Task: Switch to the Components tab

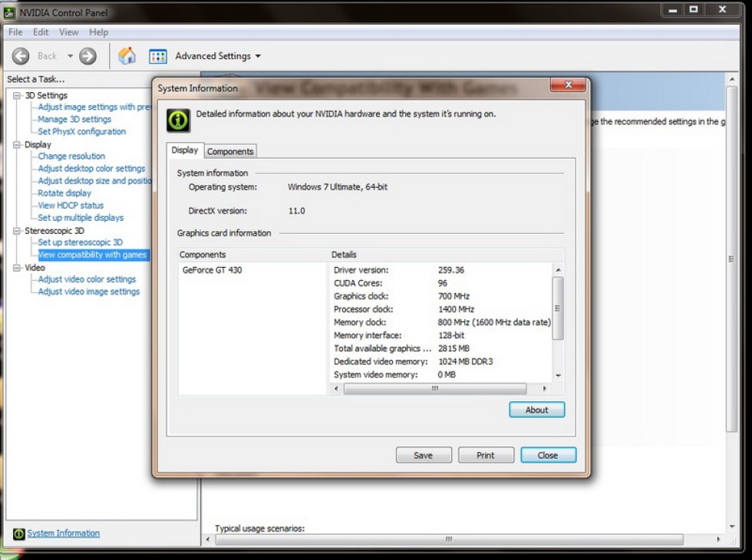Action: pyautogui.click(x=230, y=152)
